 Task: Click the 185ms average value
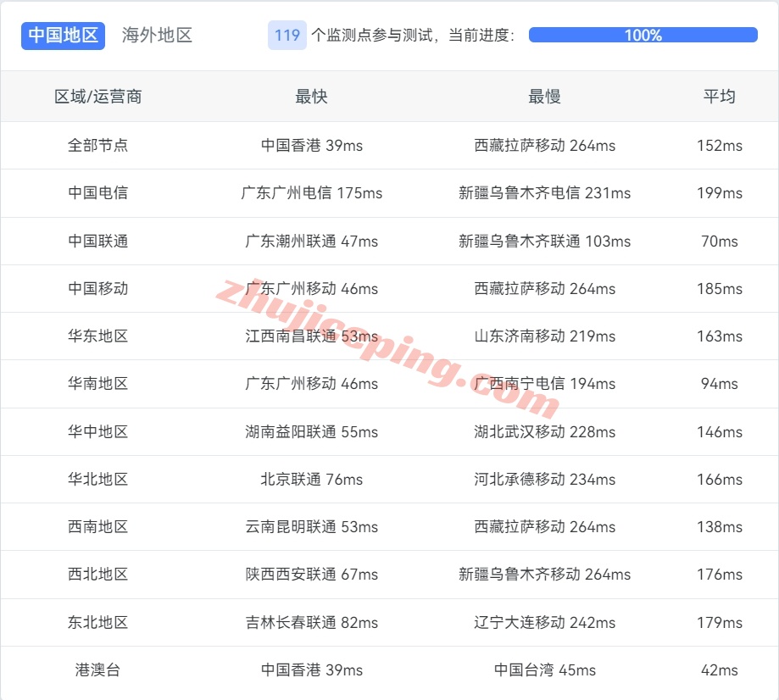[720, 289]
